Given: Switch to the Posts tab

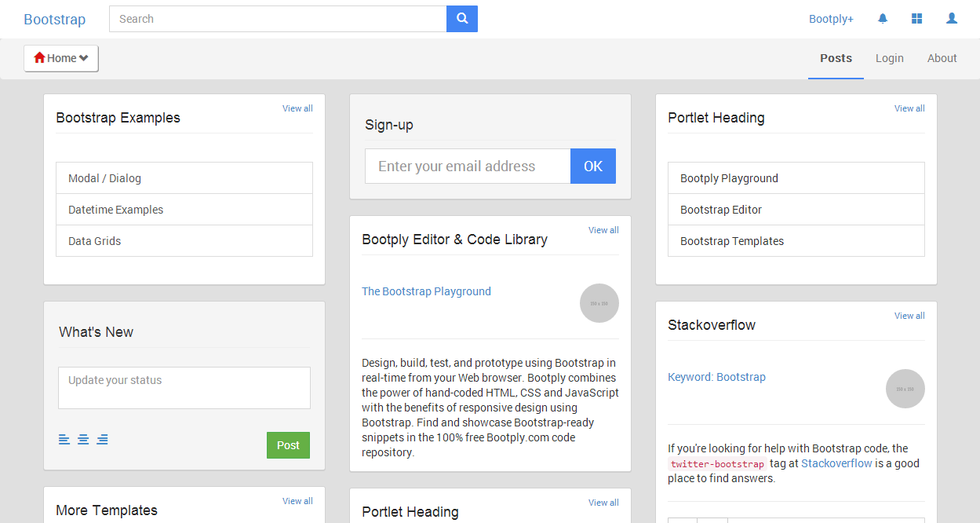Looking at the screenshot, I should [836, 58].
